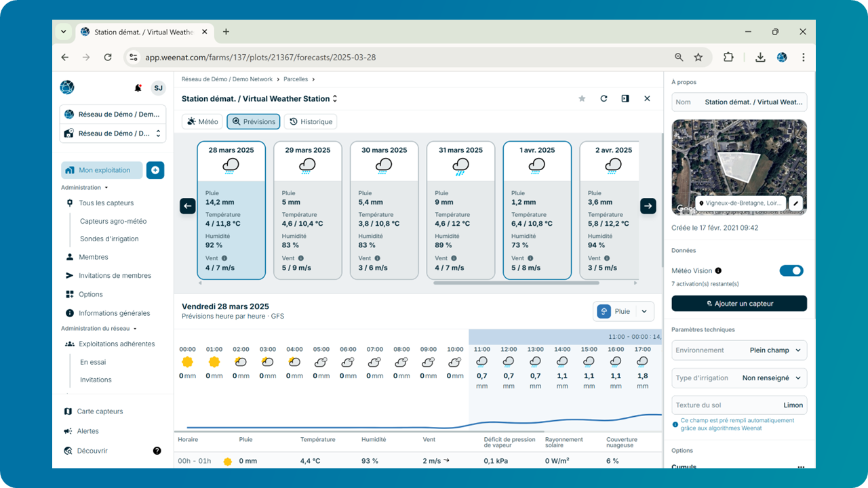Collapse Administration du réseau section
Image resolution: width=868 pixels, height=488 pixels.
tap(99, 328)
